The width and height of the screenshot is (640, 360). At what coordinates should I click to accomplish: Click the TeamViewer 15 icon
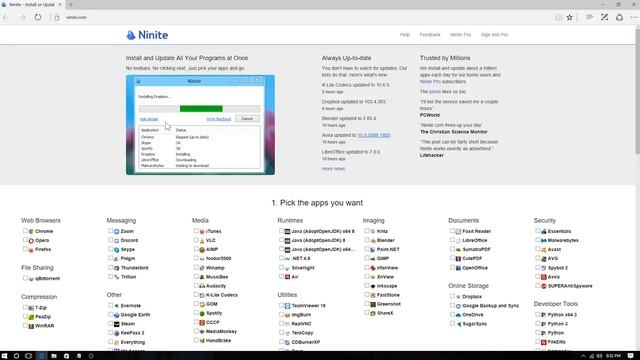(x=287, y=306)
